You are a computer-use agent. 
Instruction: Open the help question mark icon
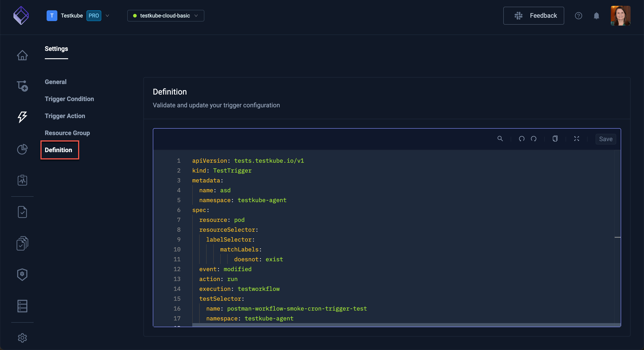pos(578,16)
